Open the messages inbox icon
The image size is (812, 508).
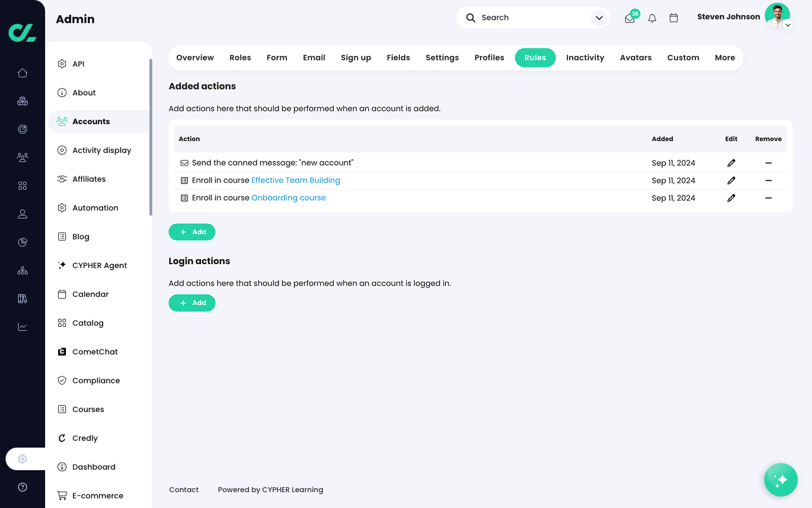[630, 18]
